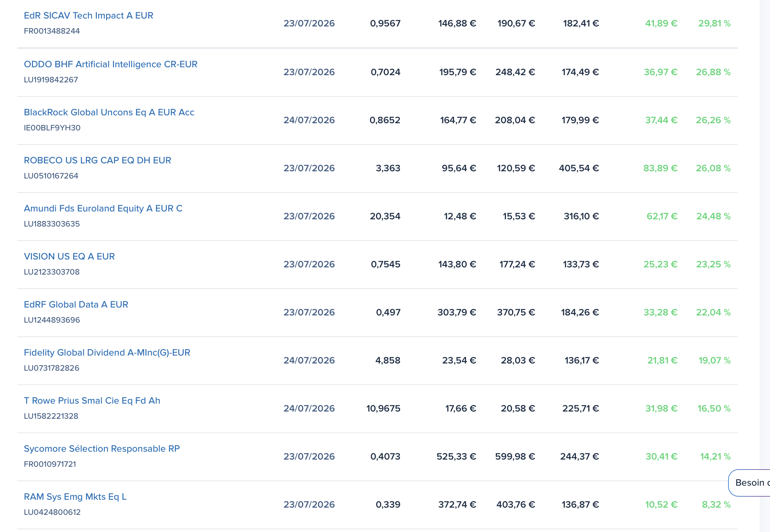770x532 pixels.
Task: Click the 403,76 € price value
Action: (516, 505)
